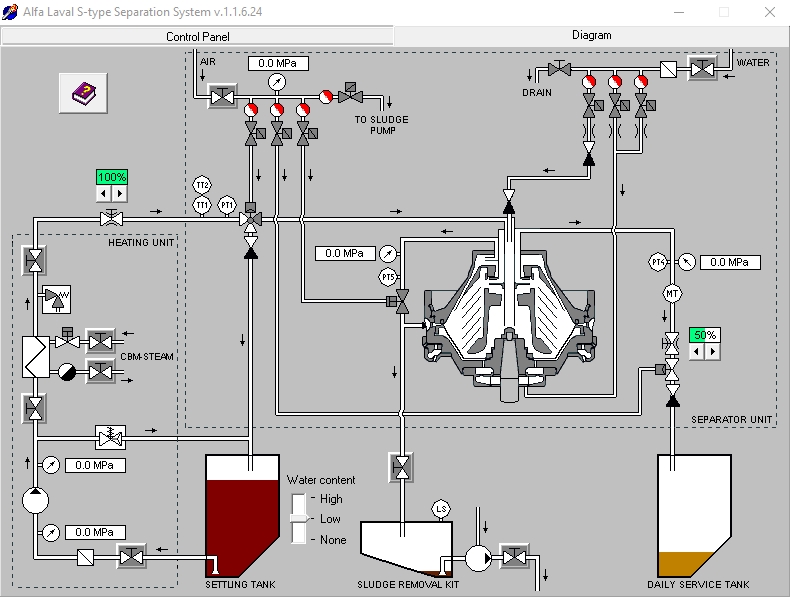
Task: Toggle the heater inlet valve above the pump
Action: (x=34, y=408)
